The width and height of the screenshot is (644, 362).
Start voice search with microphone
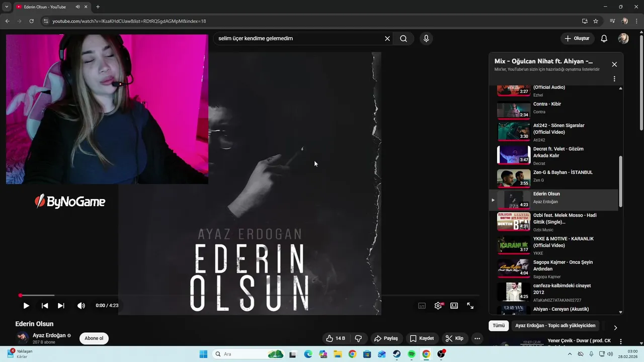tap(426, 39)
